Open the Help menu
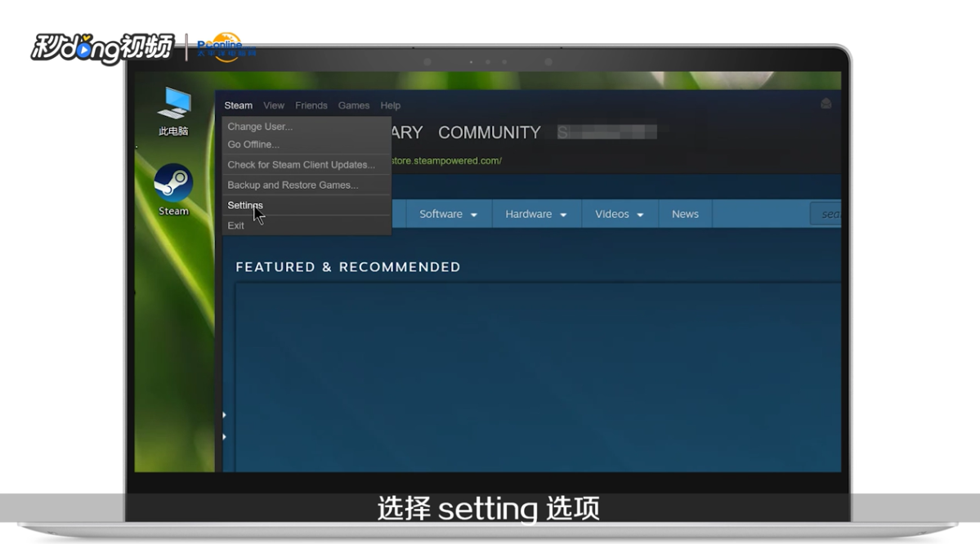Screen dimensions: 980x544 point(390,105)
